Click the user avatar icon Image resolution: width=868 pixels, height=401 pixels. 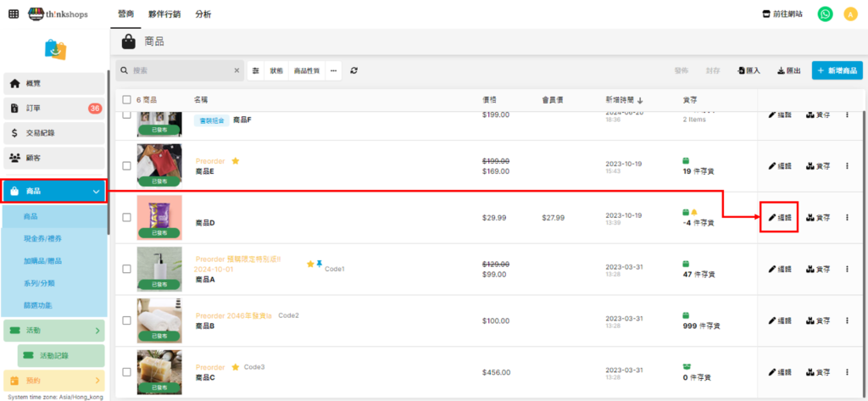pos(849,14)
